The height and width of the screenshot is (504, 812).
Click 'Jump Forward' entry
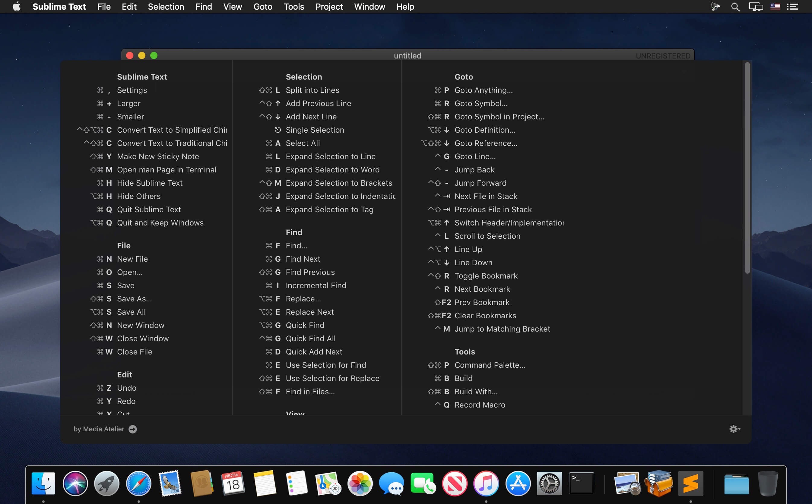click(x=480, y=183)
